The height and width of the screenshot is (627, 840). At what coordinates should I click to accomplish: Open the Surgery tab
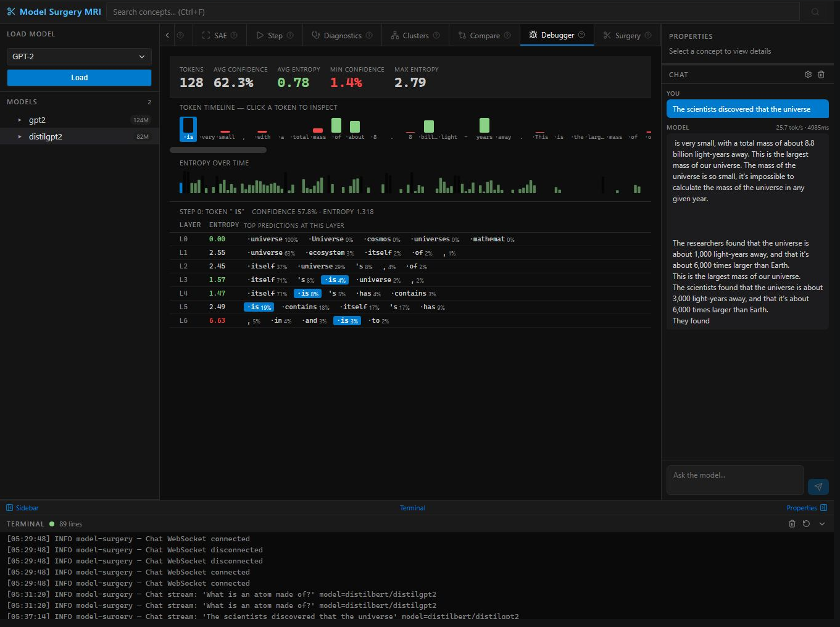tap(627, 36)
